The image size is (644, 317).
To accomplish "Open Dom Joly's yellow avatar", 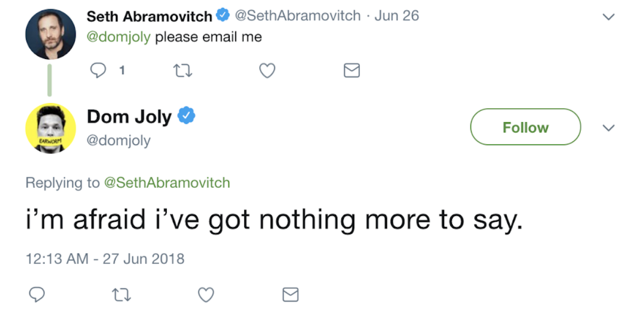I will [x=50, y=129].
